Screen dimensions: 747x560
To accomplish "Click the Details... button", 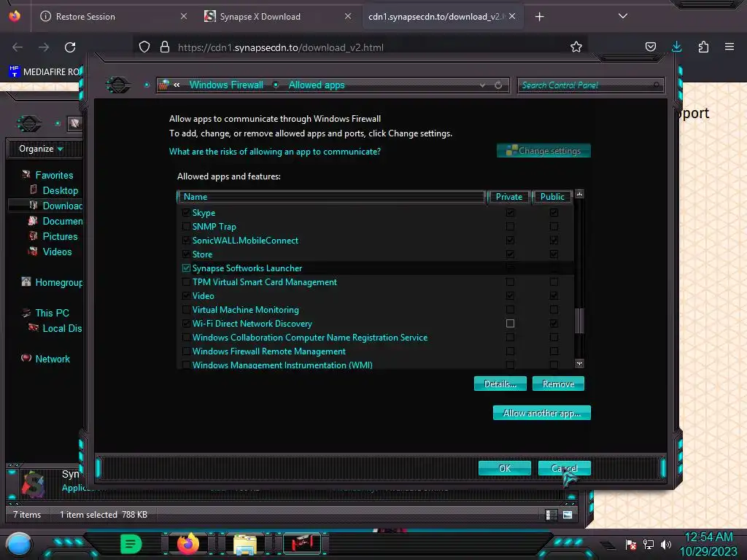I will [x=500, y=384].
